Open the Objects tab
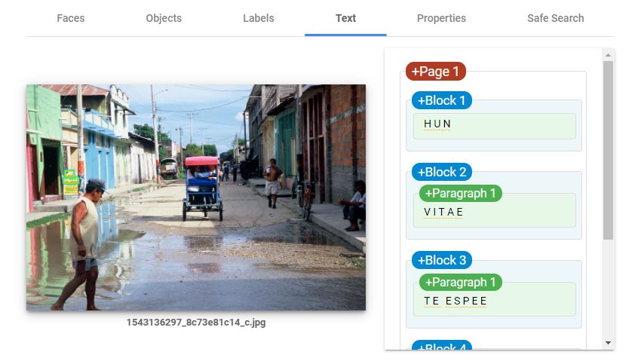The width and height of the screenshot is (635, 364). 164,18
